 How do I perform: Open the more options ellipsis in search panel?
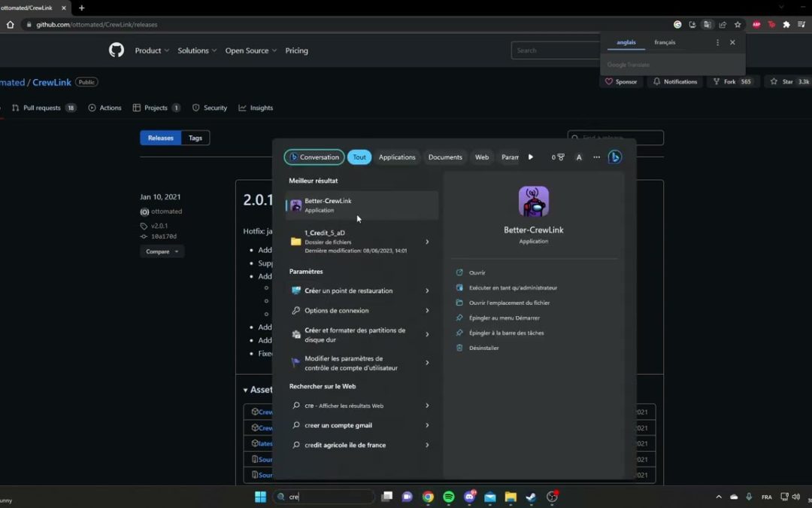596,157
